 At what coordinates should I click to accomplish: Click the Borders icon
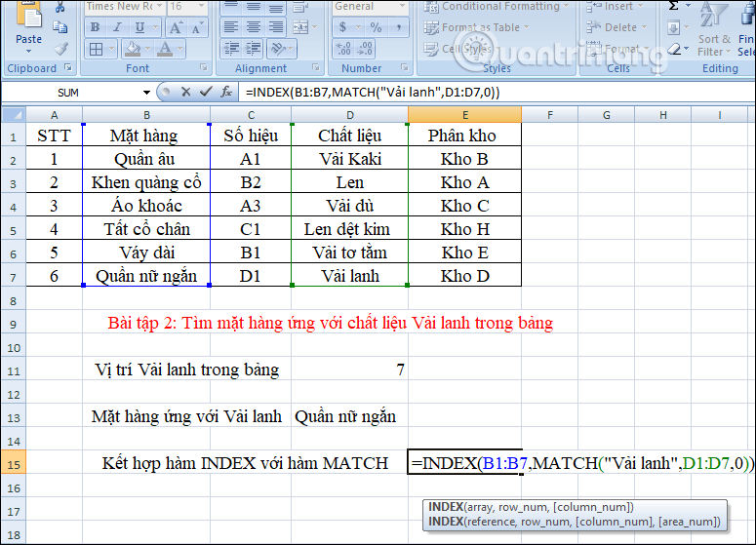tap(97, 49)
